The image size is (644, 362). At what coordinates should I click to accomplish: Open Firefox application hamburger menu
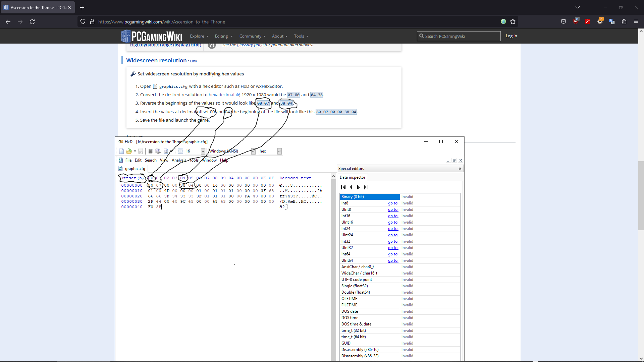tap(636, 22)
